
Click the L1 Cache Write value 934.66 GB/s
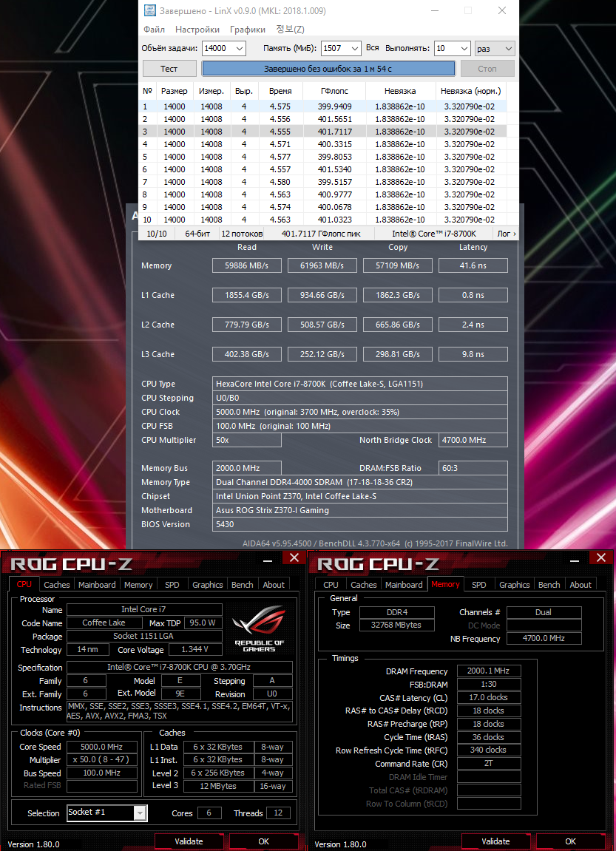(x=322, y=295)
